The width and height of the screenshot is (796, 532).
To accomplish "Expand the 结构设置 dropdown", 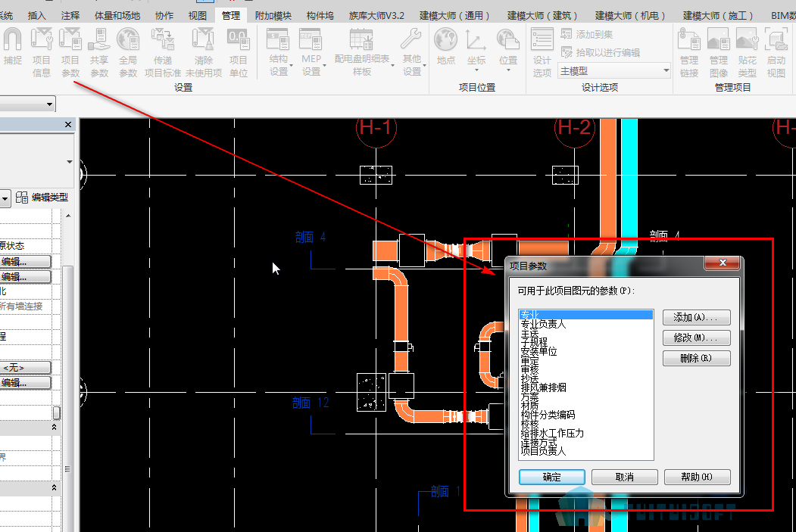I will pyautogui.click(x=279, y=52).
